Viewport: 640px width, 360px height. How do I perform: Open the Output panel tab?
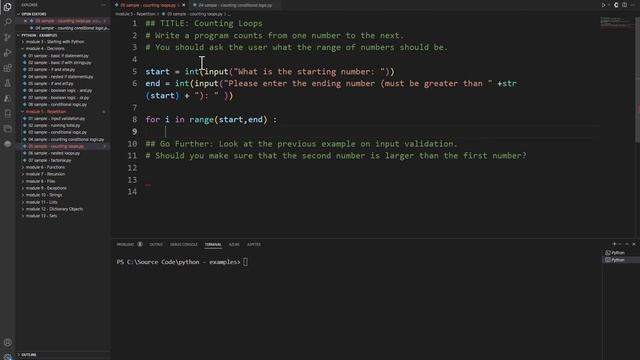point(156,244)
